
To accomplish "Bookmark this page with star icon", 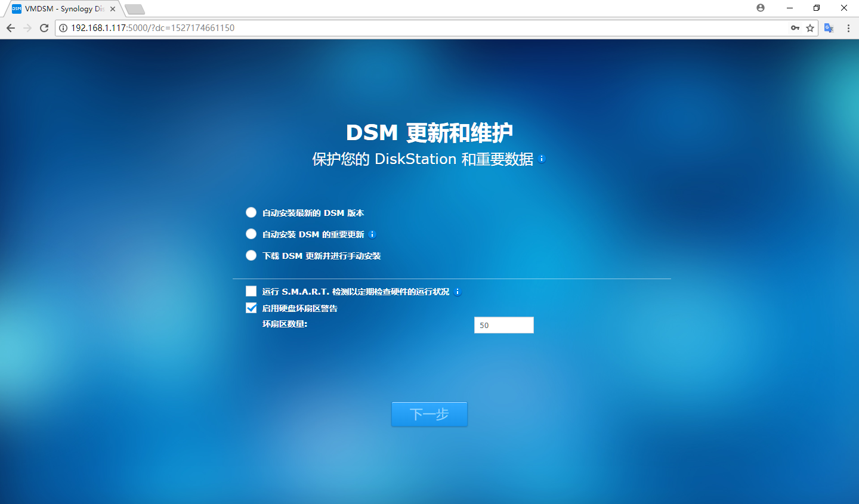I will tap(810, 28).
